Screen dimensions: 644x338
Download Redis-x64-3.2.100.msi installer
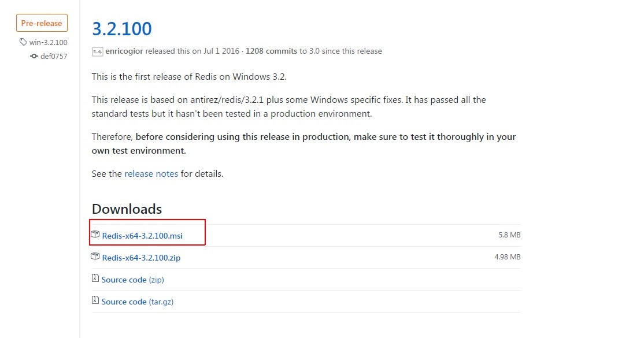142,235
